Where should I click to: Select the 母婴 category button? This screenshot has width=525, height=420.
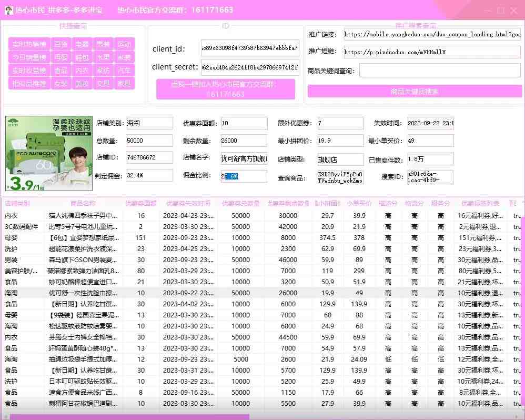tap(62, 58)
